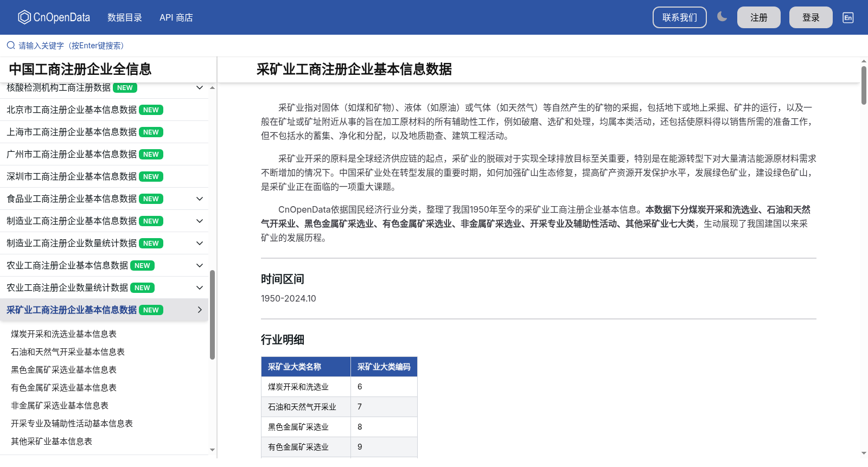
Task: Click the 中国工商注册企业全信息 sidebar title
Action: pyautogui.click(x=80, y=69)
